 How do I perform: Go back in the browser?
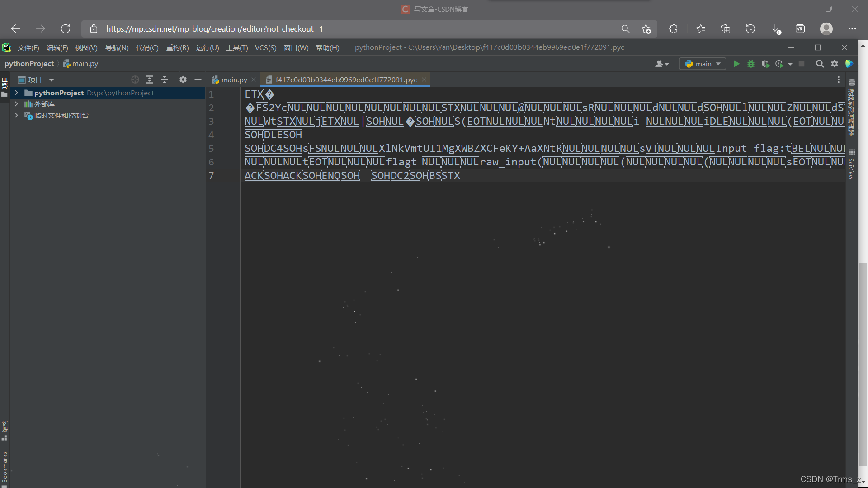click(x=16, y=29)
